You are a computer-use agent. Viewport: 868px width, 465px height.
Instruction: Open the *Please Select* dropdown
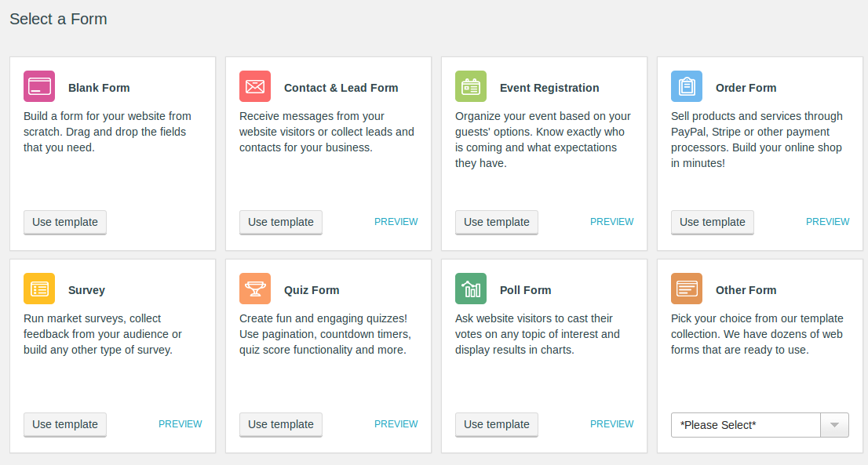pos(746,424)
